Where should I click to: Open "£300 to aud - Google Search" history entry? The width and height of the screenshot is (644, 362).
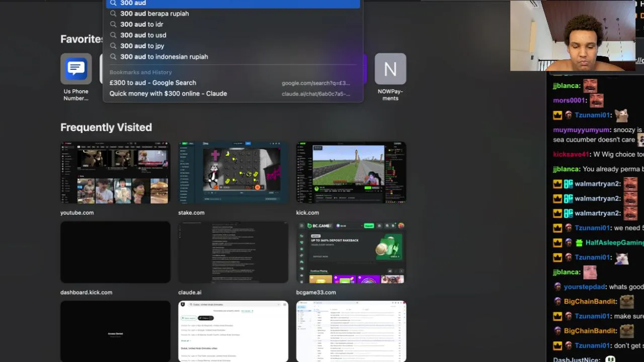pyautogui.click(x=232, y=83)
